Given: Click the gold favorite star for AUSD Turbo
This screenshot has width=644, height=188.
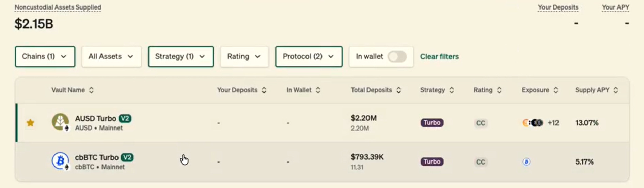Looking at the screenshot, I should (x=30, y=123).
